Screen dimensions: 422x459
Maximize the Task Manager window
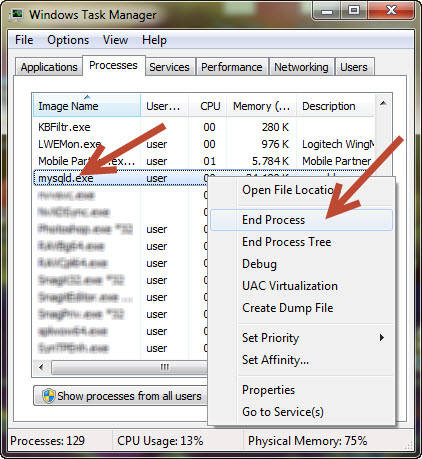[354, 11]
